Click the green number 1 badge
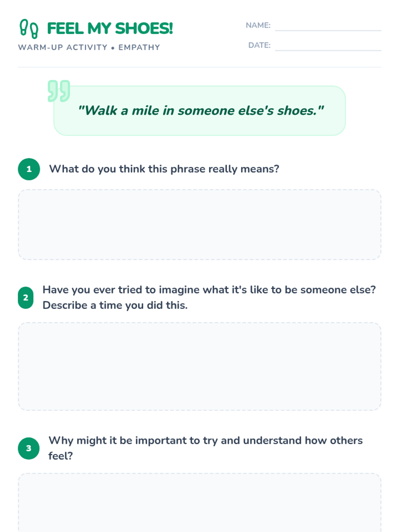 [29, 169]
